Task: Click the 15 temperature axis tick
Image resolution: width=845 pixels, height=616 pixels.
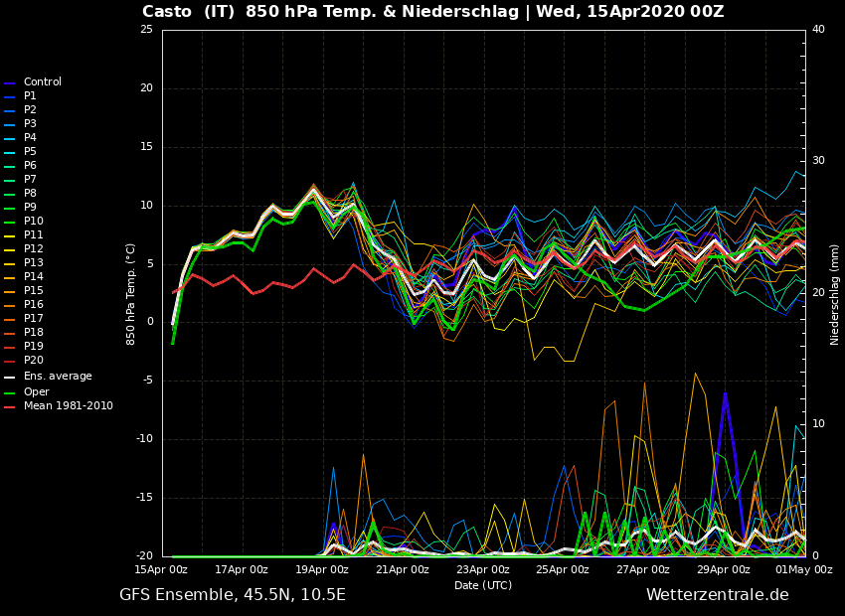Action: pos(146,146)
